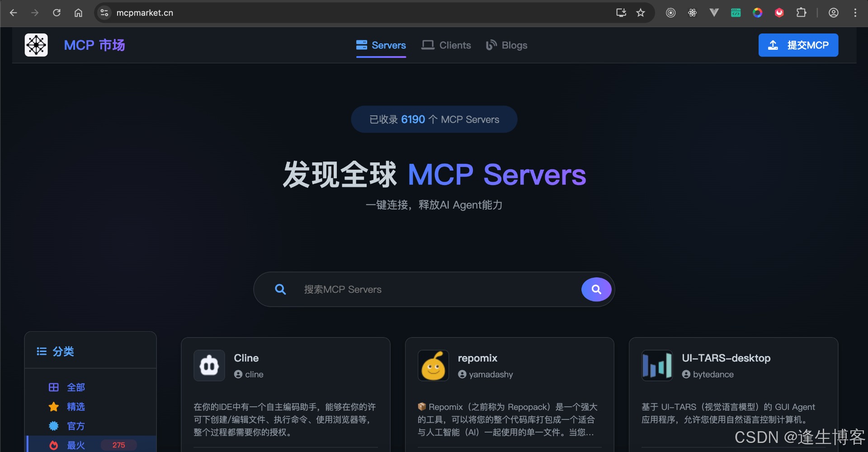The width and height of the screenshot is (868, 452).
Task: Open the yamadashy author link
Action: (x=491, y=374)
